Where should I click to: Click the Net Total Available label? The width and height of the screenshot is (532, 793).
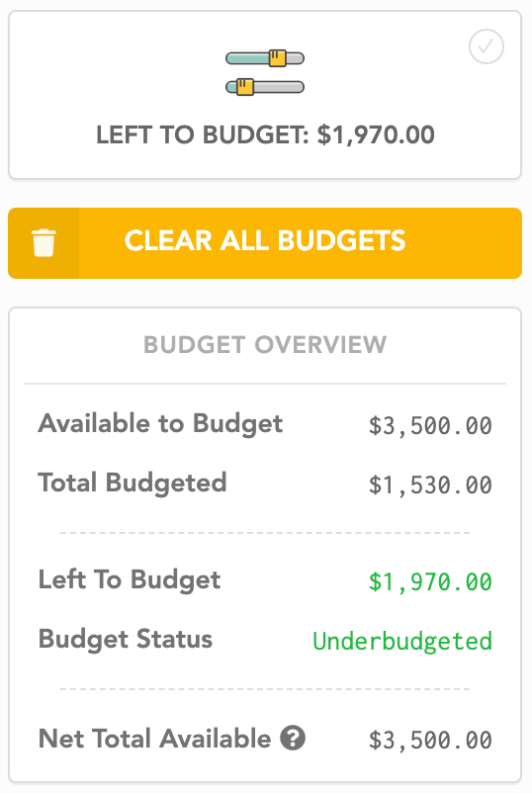154,739
